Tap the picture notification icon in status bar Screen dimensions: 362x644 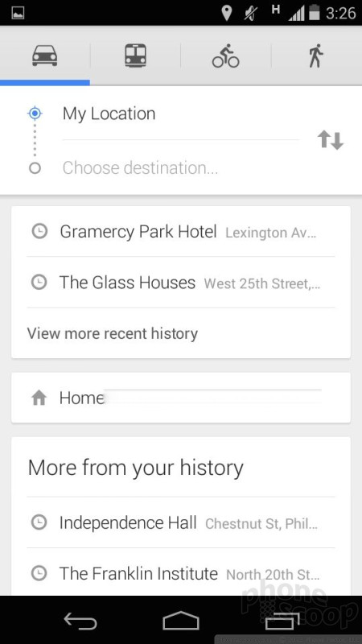click(x=18, y=13)
